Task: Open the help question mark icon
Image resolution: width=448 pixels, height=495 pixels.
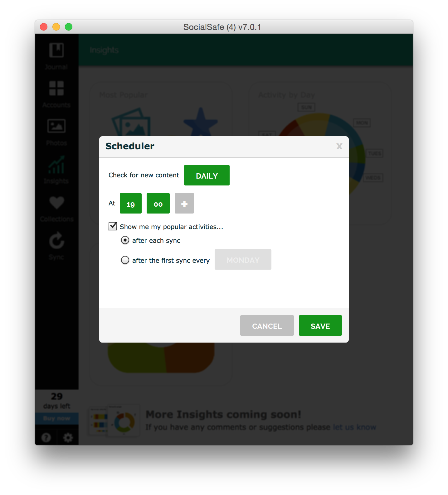Action: pos(46,438)
